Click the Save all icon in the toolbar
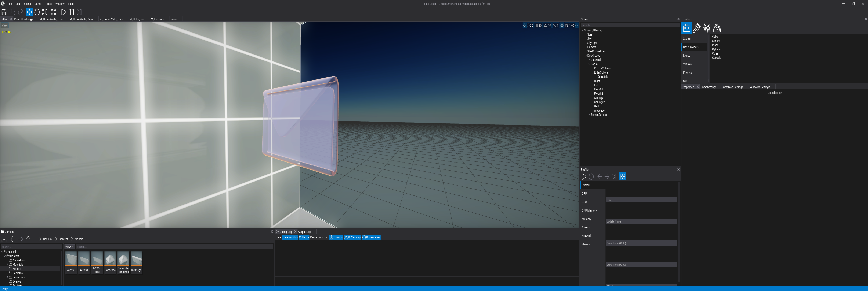This screenshot has height=291, width=868. pyautogui.click(x=4, y=12)
